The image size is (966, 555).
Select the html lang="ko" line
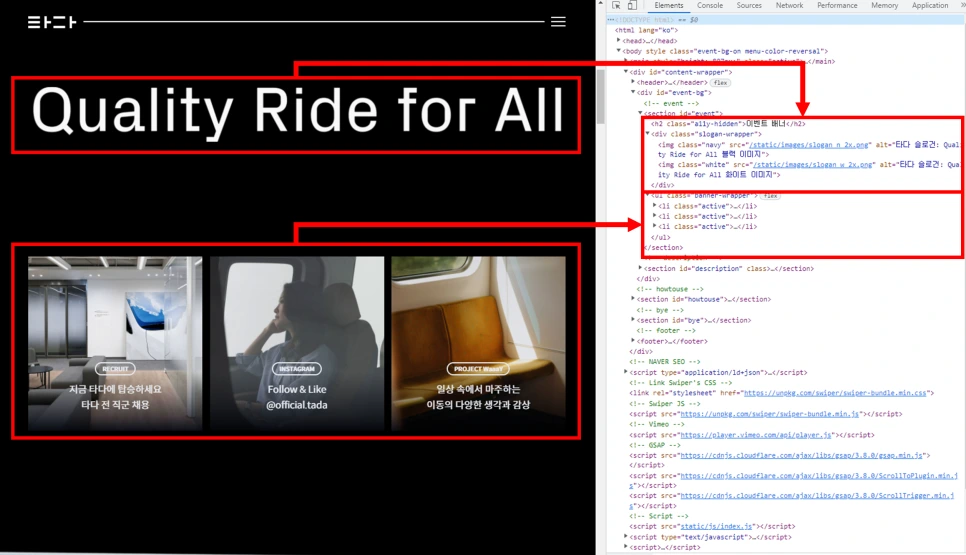pyautogui.click(x=646, y=30)
